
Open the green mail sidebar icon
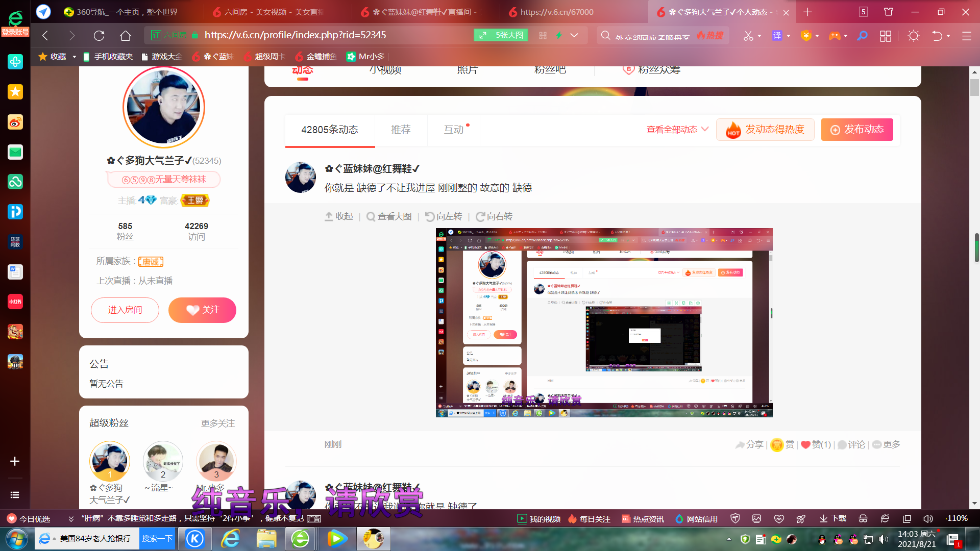click(15, 152)
